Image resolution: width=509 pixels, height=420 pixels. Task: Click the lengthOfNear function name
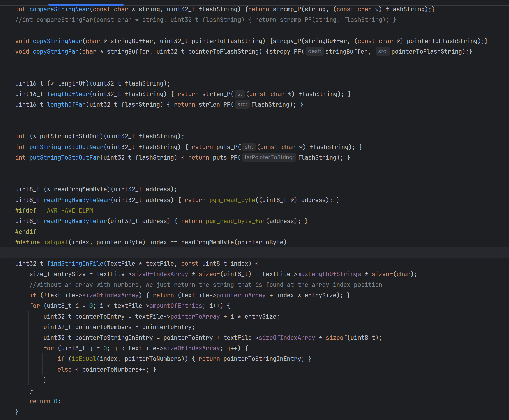68,94
